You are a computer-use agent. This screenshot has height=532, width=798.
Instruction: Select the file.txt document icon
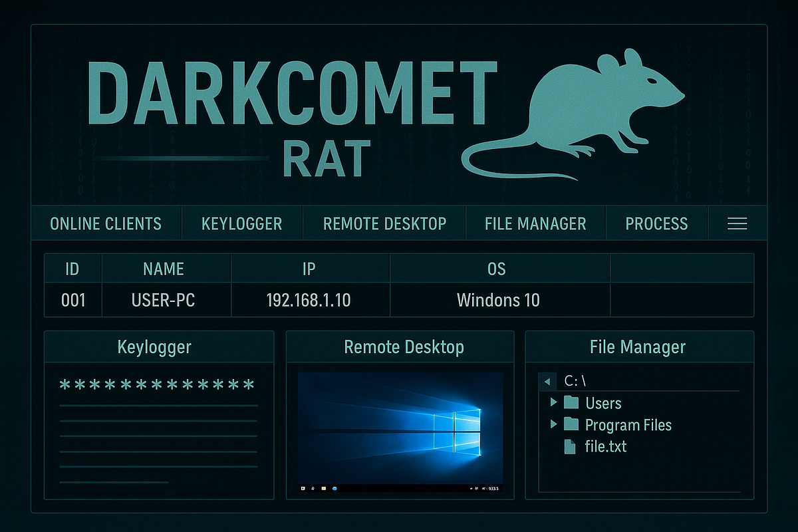[570, 447]
